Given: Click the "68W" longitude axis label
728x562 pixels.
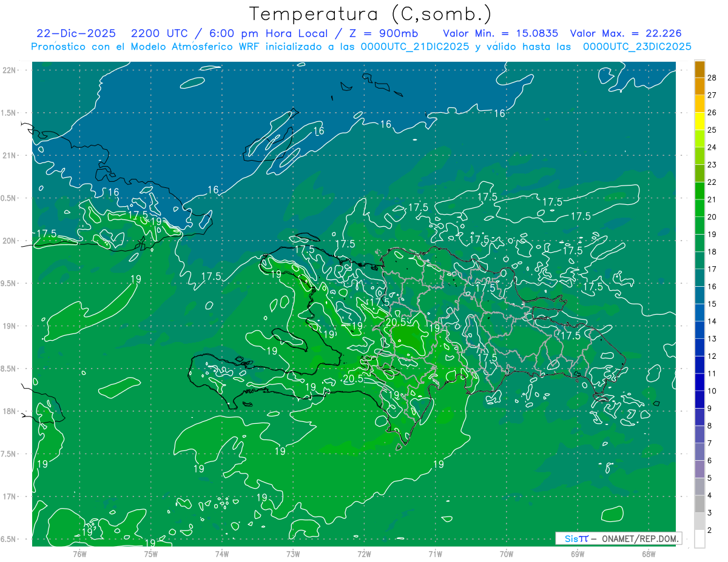Looking at the screenshot, I should click(649, 554).
